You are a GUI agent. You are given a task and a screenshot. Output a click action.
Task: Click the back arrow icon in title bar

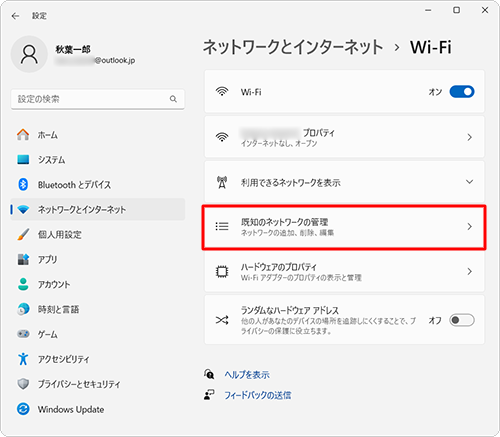point(15,16)
